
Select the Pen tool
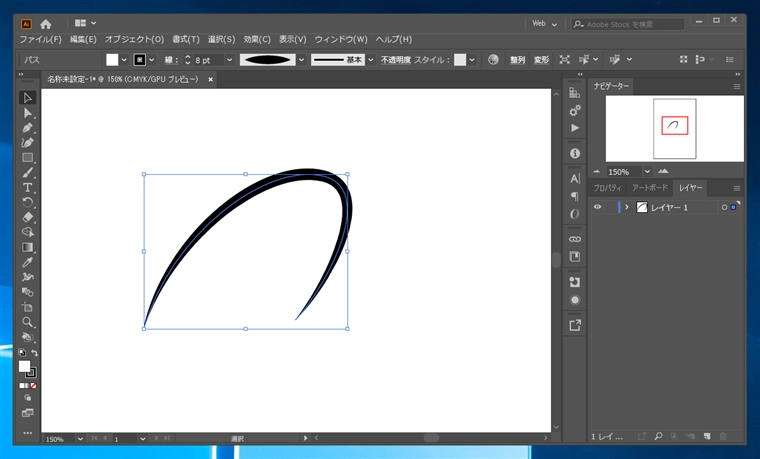click(x=27, y=128)
